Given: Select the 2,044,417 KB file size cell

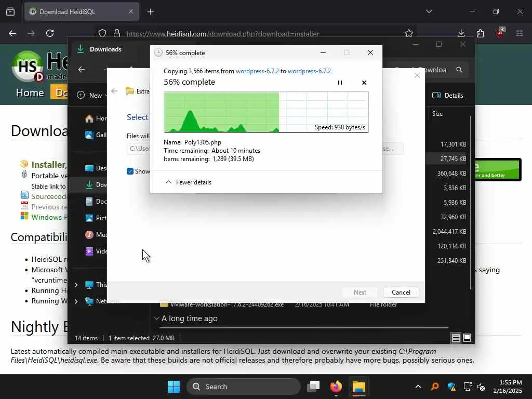Looking at the screenshot, I should pos(449,231).
